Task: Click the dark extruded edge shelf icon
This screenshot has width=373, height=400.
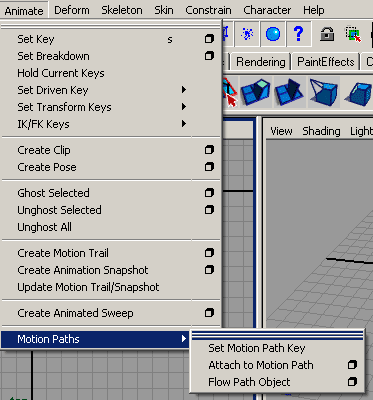Action: 289,92
